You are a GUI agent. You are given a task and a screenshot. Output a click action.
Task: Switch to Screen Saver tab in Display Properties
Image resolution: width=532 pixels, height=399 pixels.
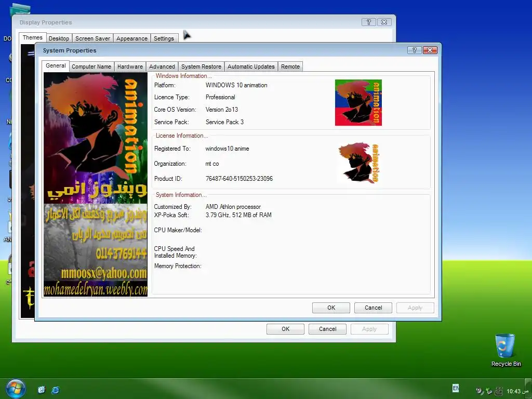92,38
